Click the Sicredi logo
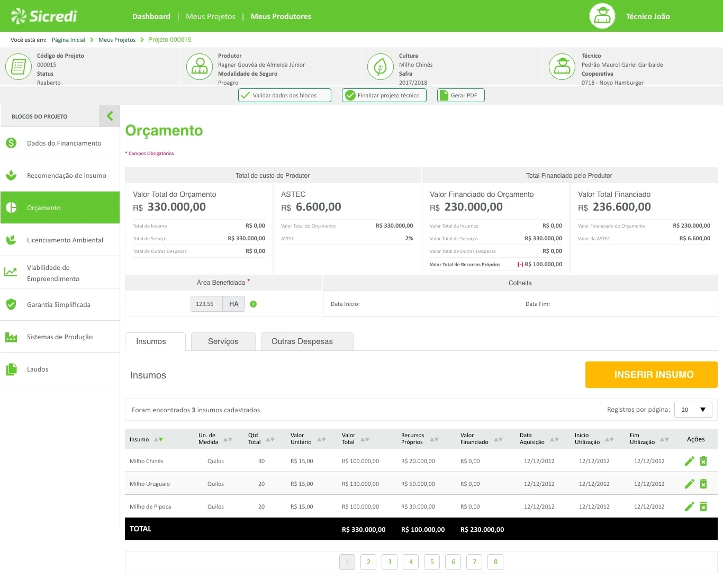This screenshot has width=723, height=588. coord(44,16)
